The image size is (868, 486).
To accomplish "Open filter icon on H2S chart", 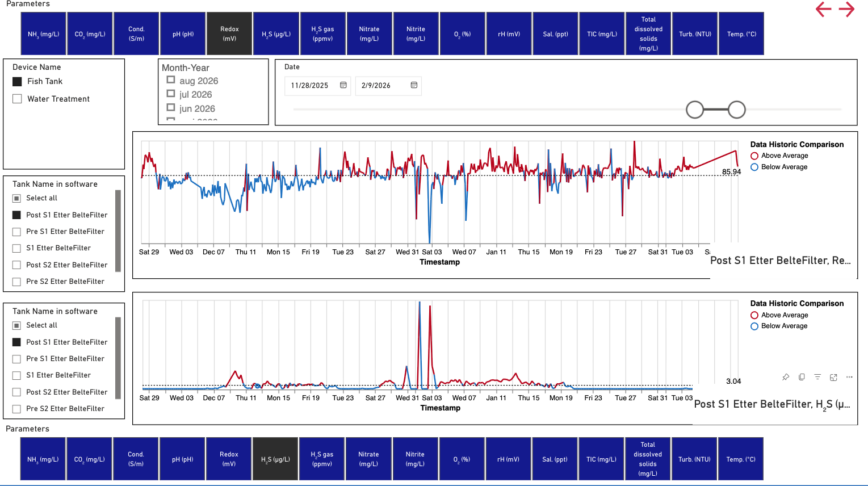I will click(x=817, y=377).
